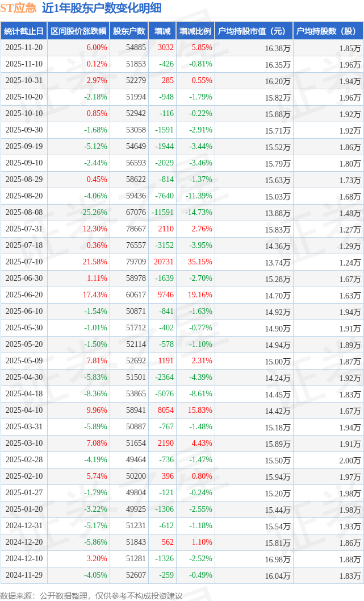Select the 2025-11-20 date cell
Viewport: 364px width, 601px height.
point(23,48)
